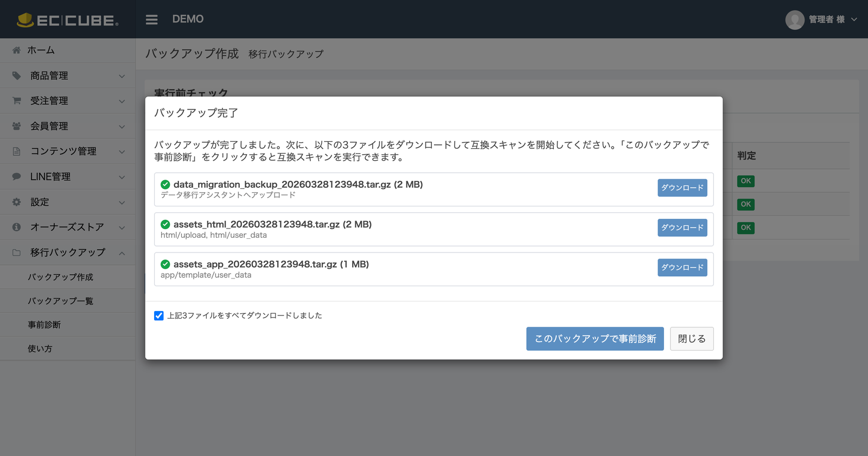Click the product management tag icon
This screenshot has height=456, width=868.
tap(16, 75)
